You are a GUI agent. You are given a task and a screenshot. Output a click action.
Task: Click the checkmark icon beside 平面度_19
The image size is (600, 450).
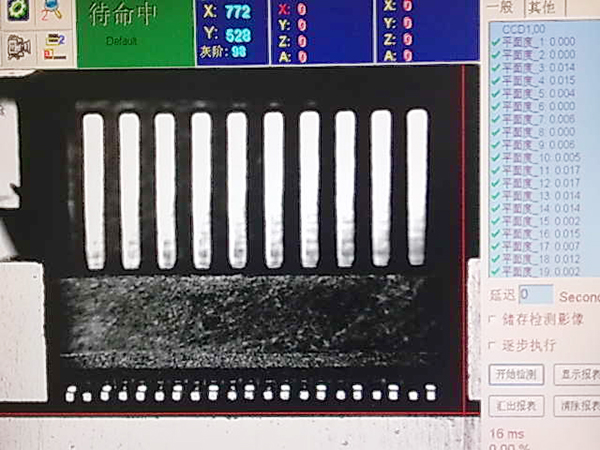[495, 271]
